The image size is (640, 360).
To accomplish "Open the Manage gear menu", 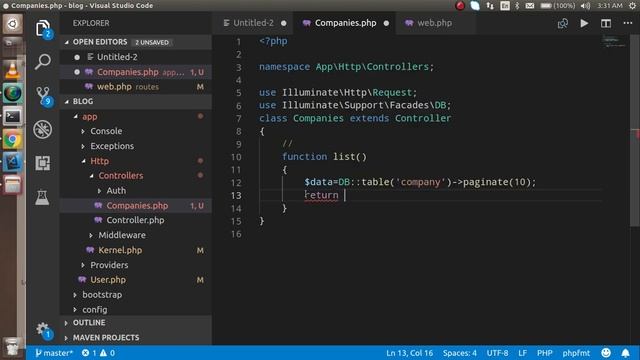I will (42, 330).
